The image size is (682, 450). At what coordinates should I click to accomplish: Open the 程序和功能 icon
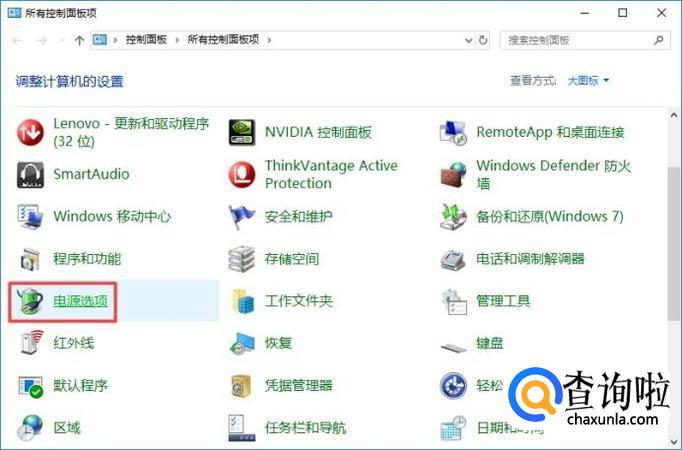tap(30, 259)
